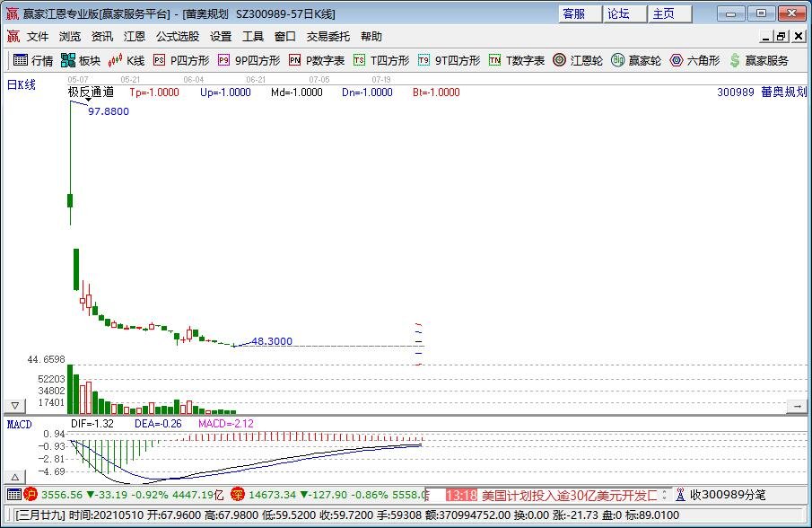Image resolution: width=812 pixels, height=528 pixels.
Task: Open the T数字表 tool
Action: (x=517, y=61)
